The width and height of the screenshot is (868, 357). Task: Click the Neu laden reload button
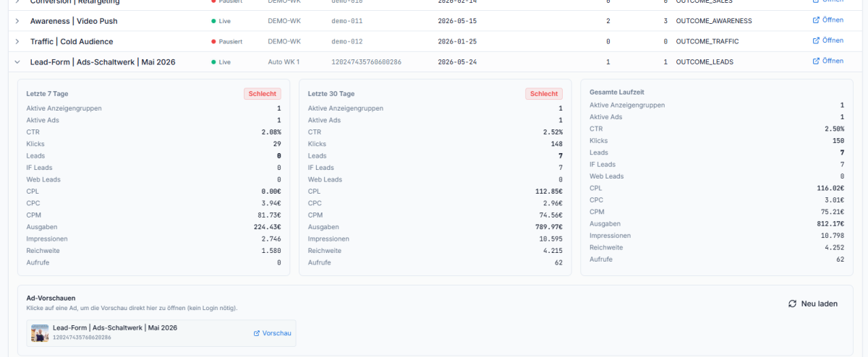tap(813, 304)
